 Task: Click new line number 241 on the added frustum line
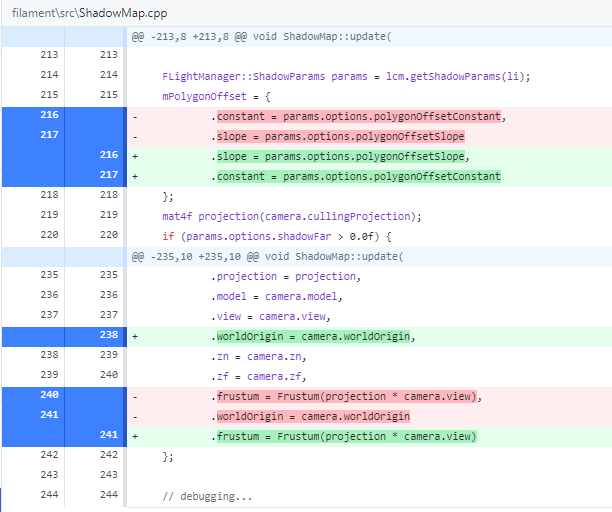pos(109,434)
